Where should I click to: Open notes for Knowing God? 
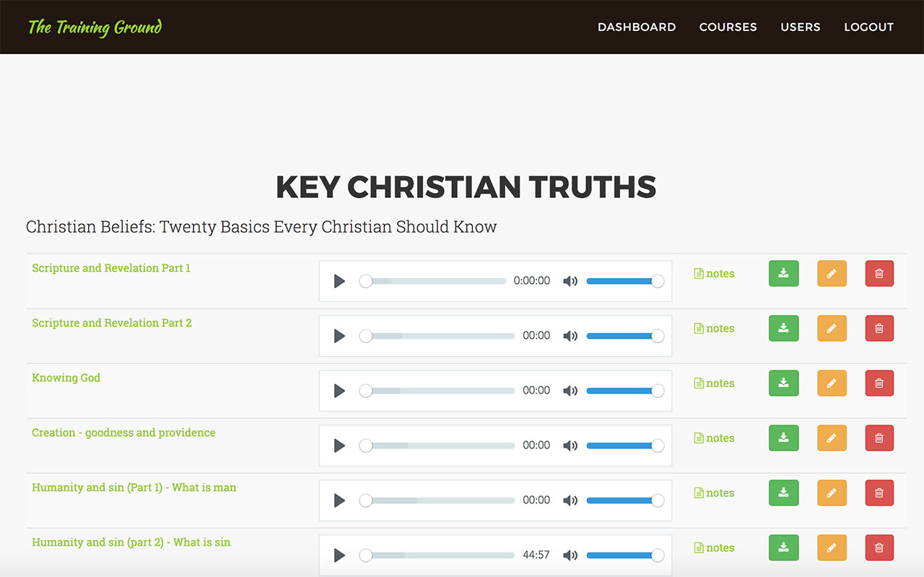(x=714, y=383)
